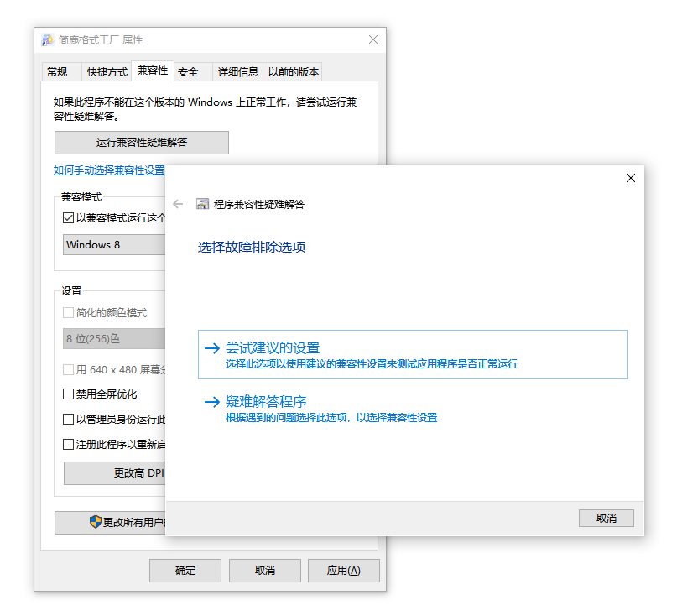Click the 应用(A) button
This screenshot has width=677, height=616.
(343, 571)
